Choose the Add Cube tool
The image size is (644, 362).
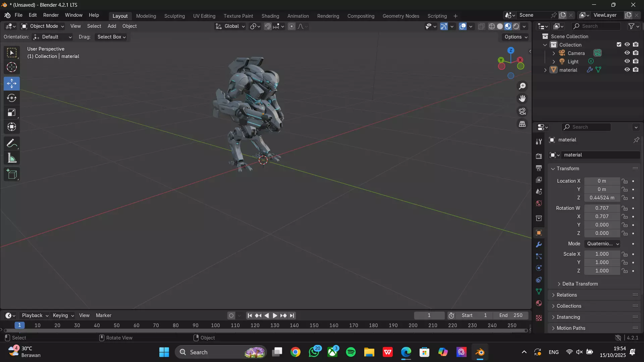[x=12, y=174]
